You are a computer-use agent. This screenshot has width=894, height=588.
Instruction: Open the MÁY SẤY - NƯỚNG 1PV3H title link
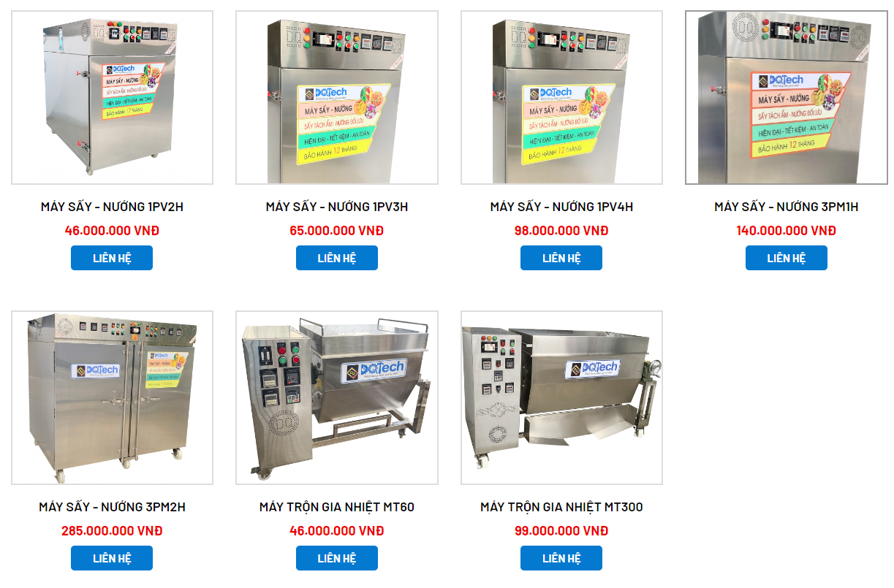tap(337, 207)
